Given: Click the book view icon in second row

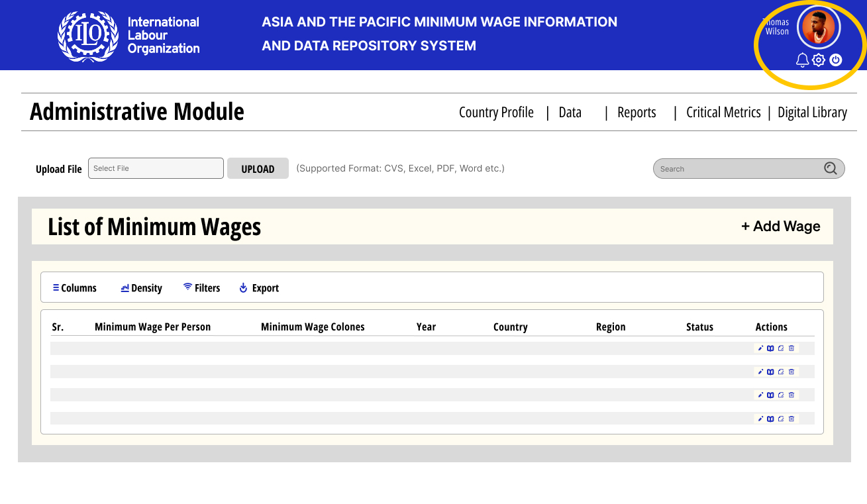Looking at the screenshot, I should click(x=770, y=372).
